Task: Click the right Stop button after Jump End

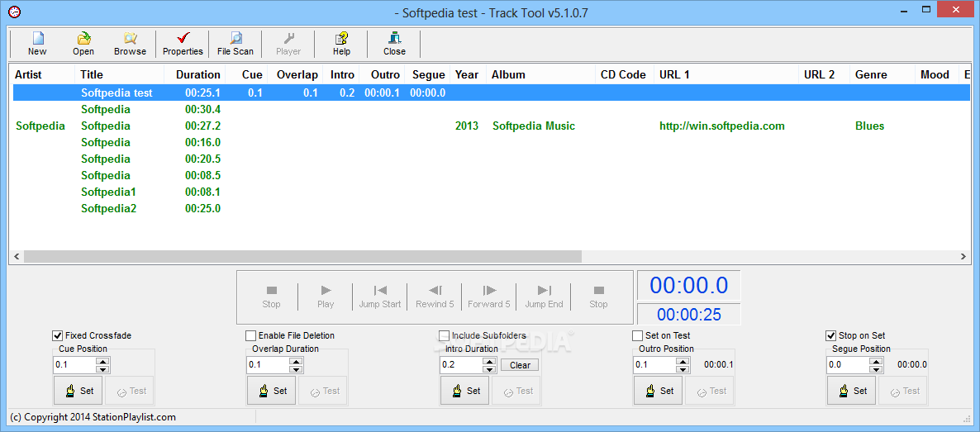Action: (598, 297)
